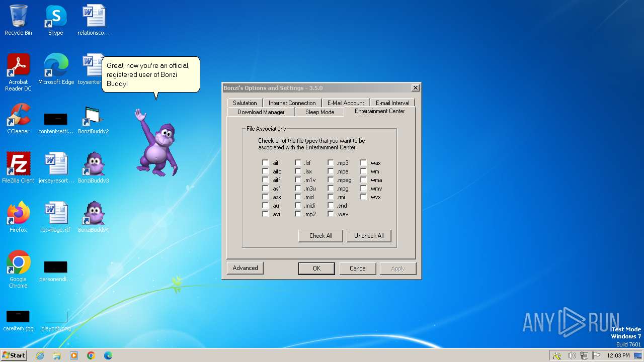This screenshot has width=644, height=362.
Task: Tick the .lsf checkbox
Action: [x=298, y=163]
